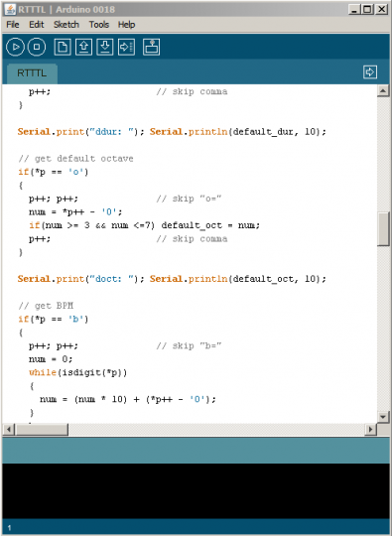
Task: Click the line number '1' in status bar
Action: click(9, 528)
